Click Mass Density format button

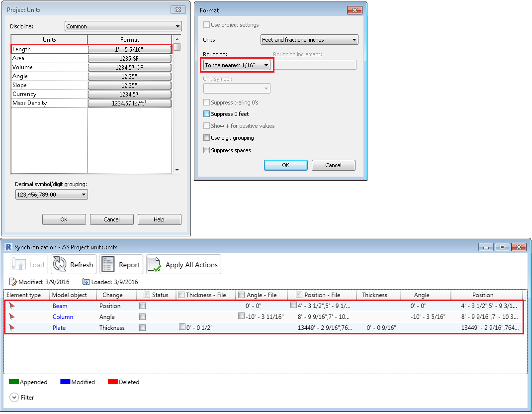pyautogui.click(x=129, y=103)
